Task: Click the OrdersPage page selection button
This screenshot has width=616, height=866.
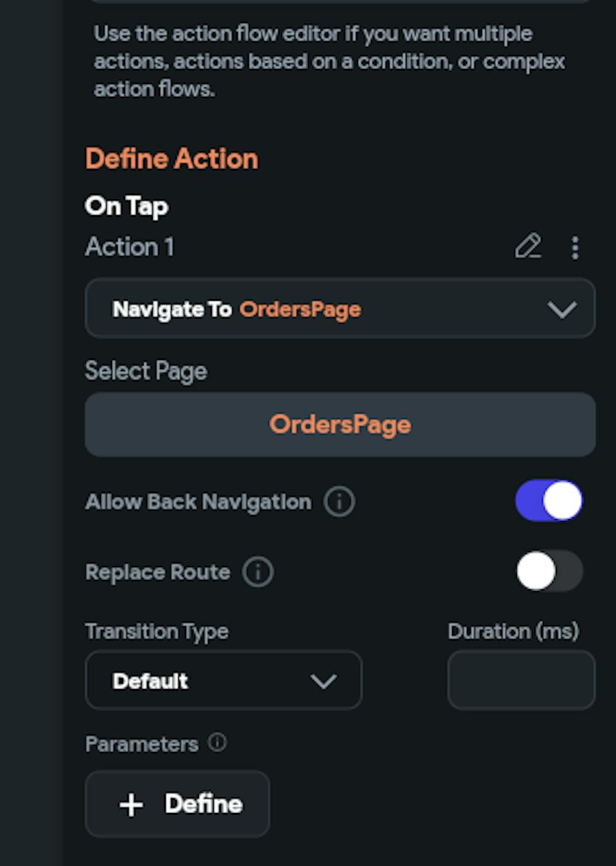Action: (340, 425)
